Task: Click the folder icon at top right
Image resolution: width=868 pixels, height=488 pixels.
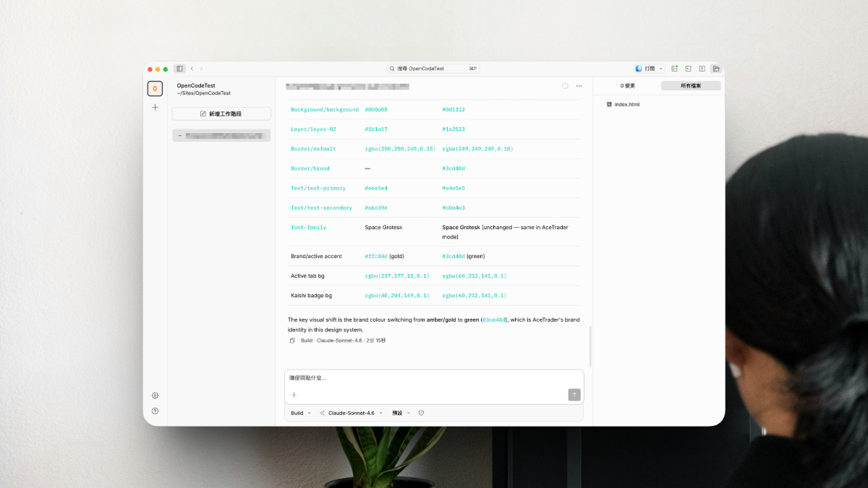Action: 715,68
